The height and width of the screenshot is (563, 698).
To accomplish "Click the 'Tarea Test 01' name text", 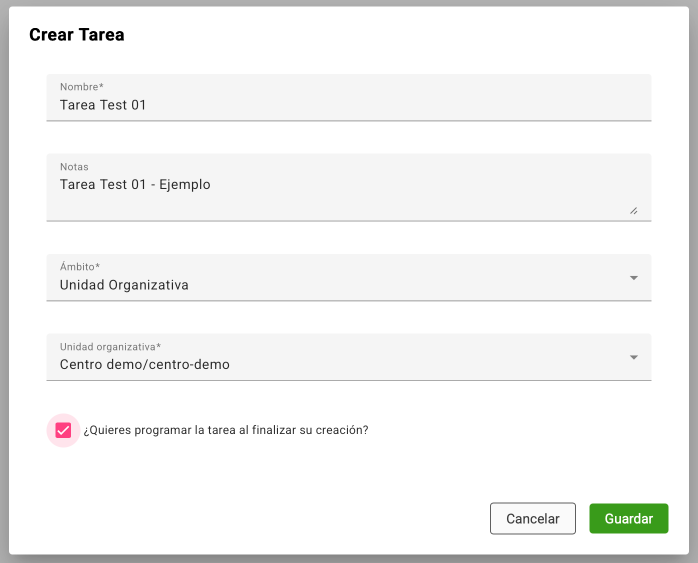I will (x=103, y=105).
